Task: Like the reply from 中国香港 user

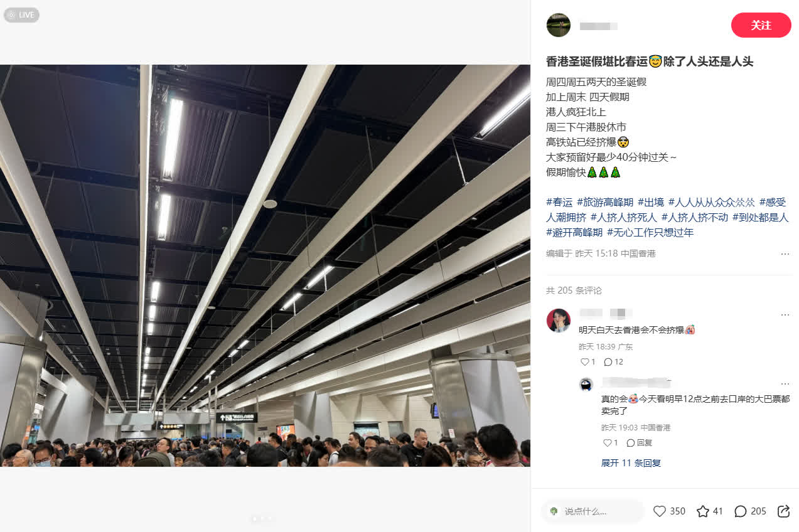Action: click(x=607, y=442)
